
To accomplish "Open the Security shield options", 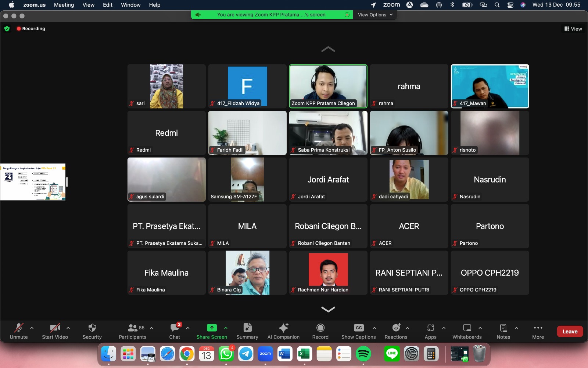I will (92, 331).
